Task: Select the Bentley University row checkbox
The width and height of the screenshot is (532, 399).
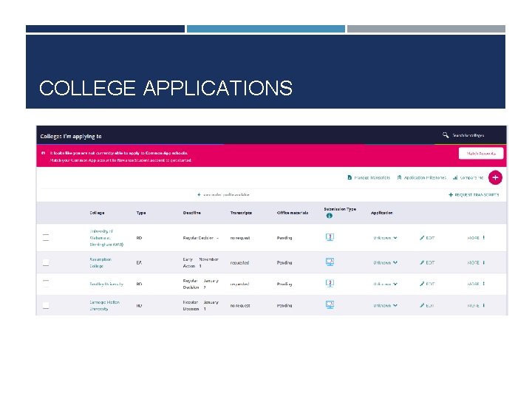Action: coord(46,284)
